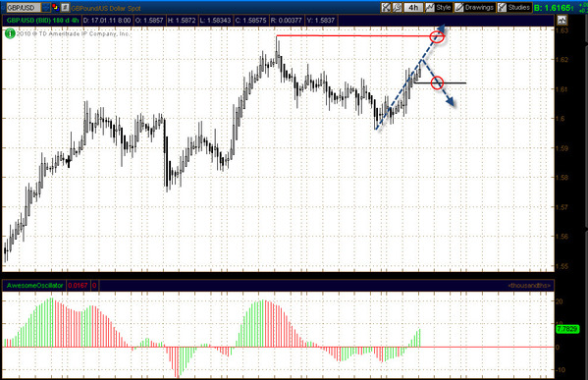
Task: Open the GBP/USD symbol dropdown arrow
Action: (46, 7)
